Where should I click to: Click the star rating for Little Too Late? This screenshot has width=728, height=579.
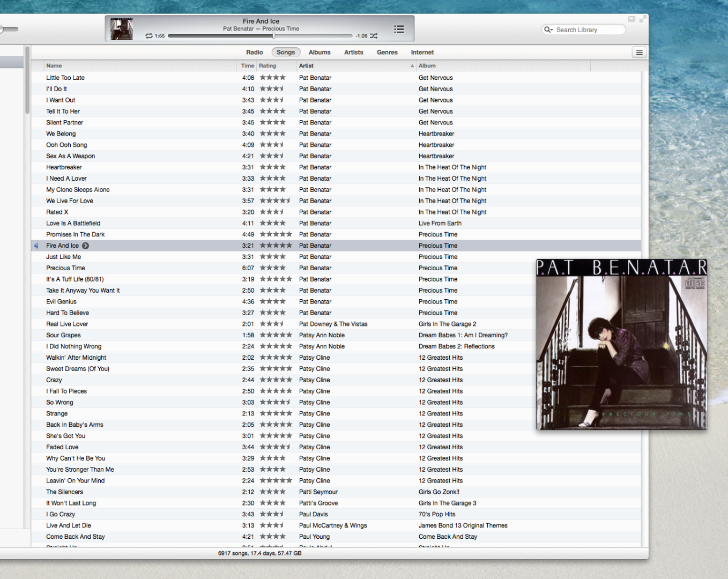point(273,78)
